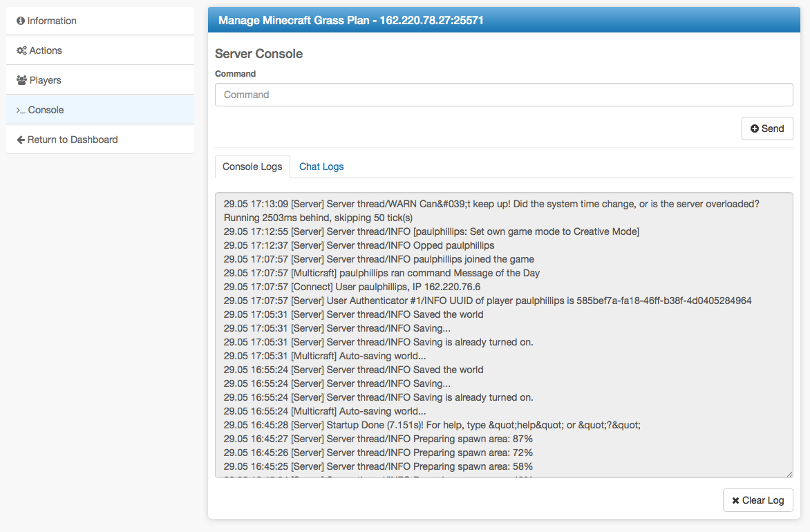Select the Console Logs tab
This screenshot has height=532, width=810.
pos(252,167)
